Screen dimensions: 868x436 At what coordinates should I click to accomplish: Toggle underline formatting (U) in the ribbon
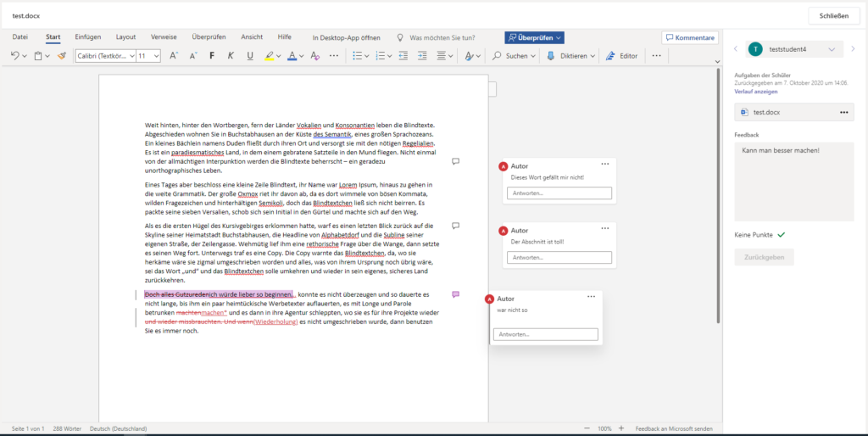tap(249, 56)
